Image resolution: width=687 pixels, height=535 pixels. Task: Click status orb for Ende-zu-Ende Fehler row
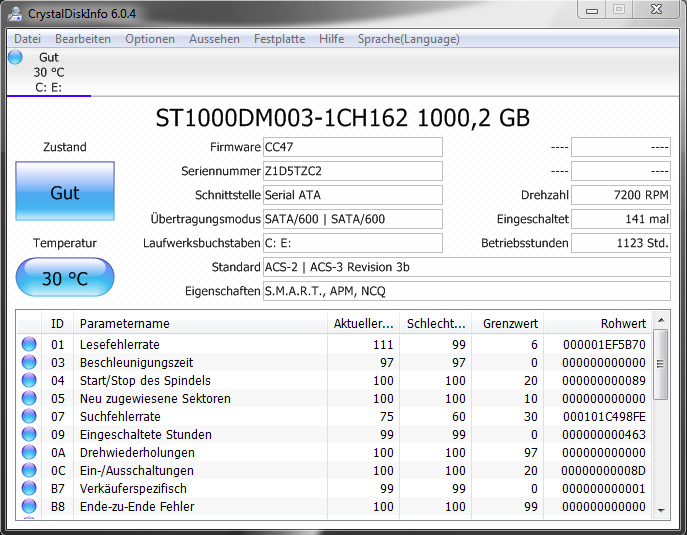pyautogui.click(x=29, y=506)
